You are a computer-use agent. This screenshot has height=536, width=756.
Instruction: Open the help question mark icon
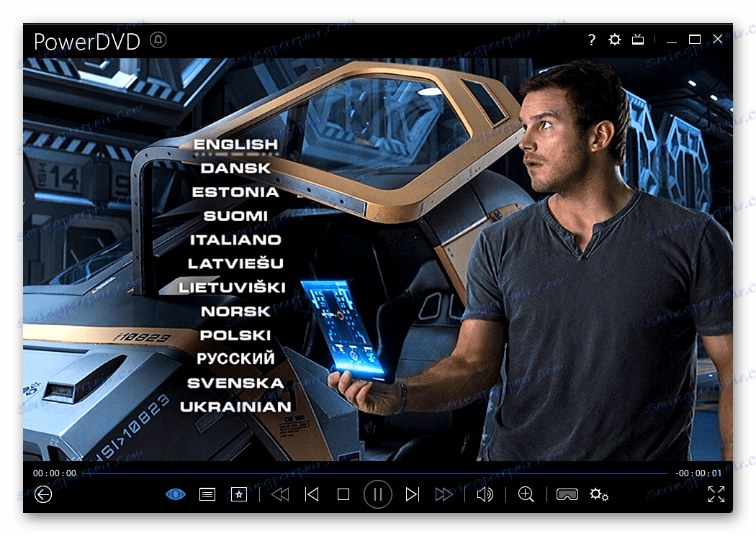[x=592, y=40]
